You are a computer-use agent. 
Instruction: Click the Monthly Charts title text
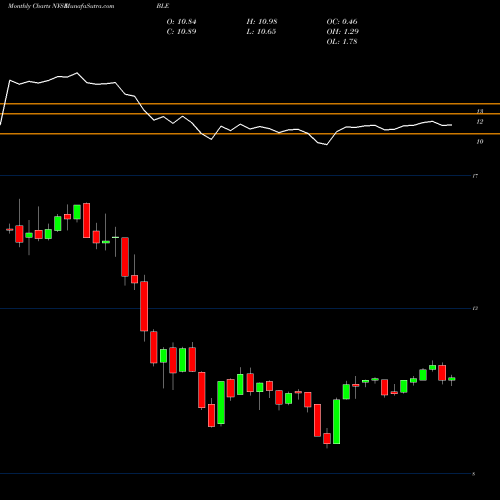pos(29,6)
